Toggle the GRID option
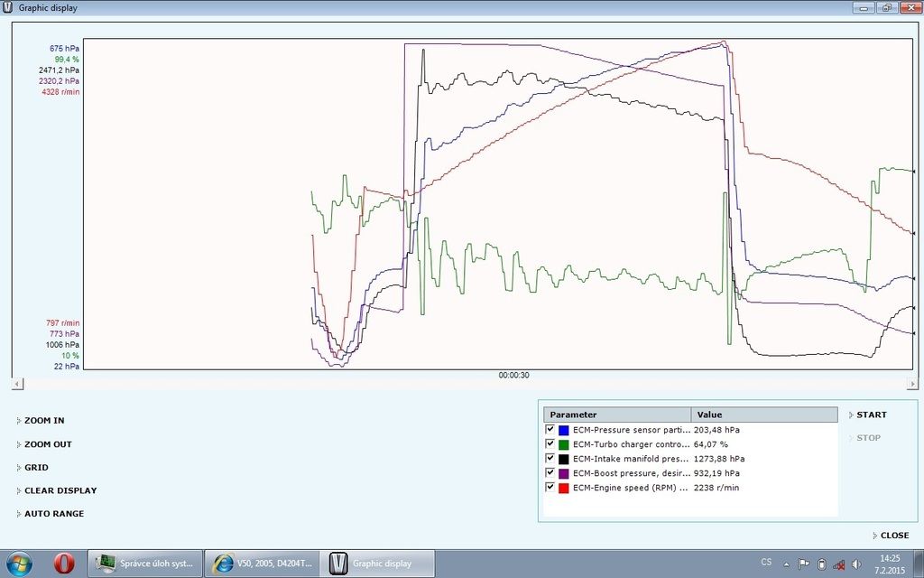Screen dimensions: 924x578 point(36,467)
